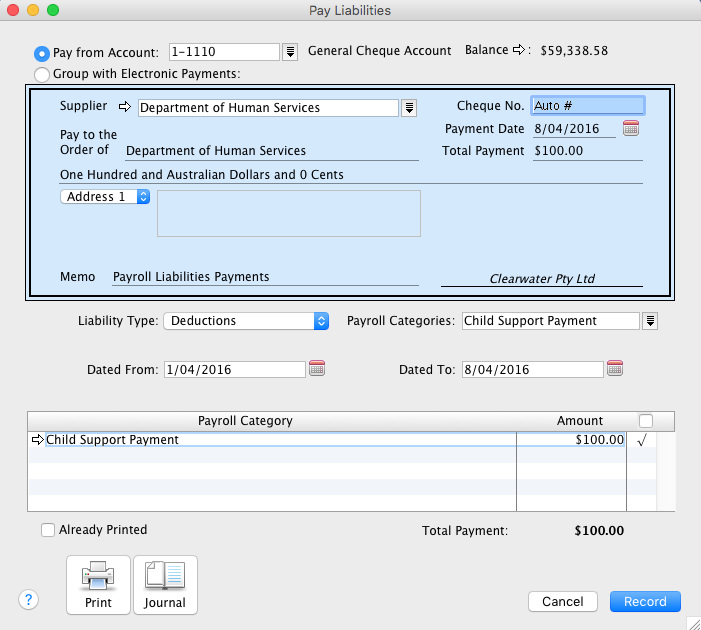Tick the Already Printed checkbox

tap(48, 530)
